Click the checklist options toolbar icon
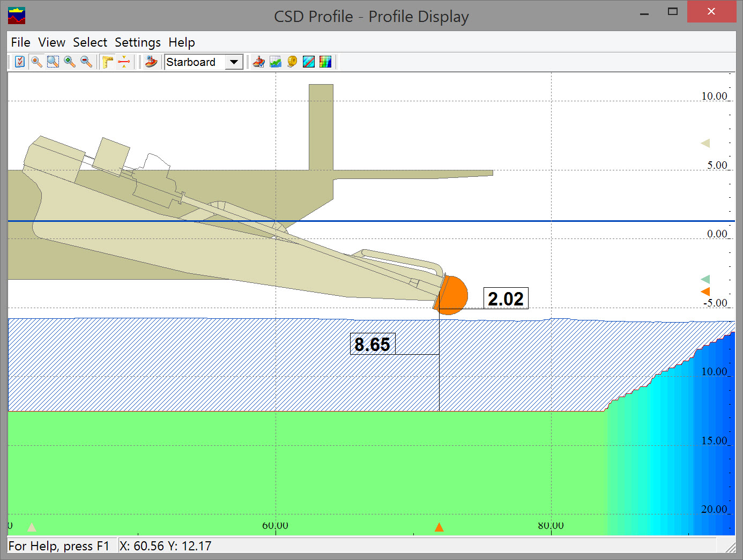Screen dimensions: 743x560 [x=20, y=62]
